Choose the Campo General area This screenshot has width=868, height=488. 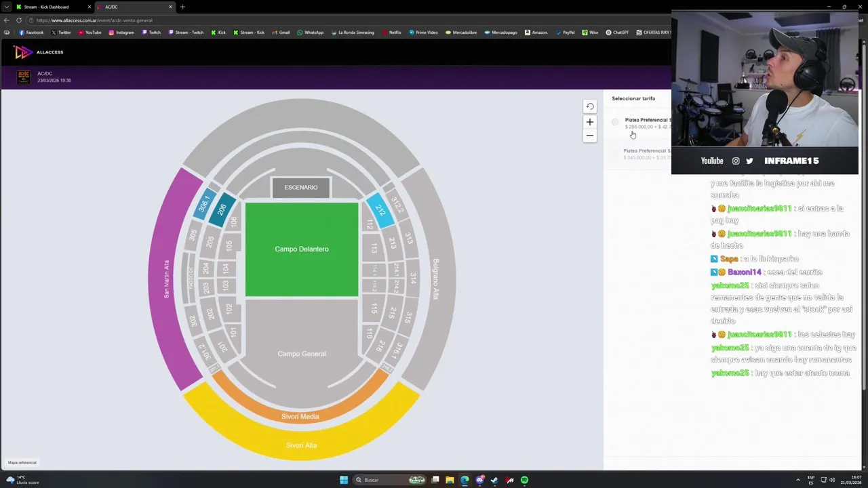click(302, 353)
